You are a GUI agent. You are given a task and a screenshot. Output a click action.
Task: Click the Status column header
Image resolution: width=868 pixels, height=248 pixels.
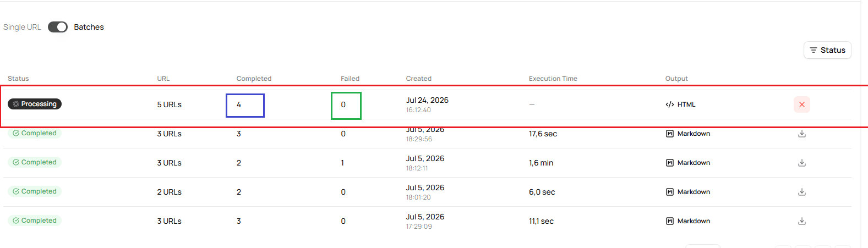coord(18,79)
